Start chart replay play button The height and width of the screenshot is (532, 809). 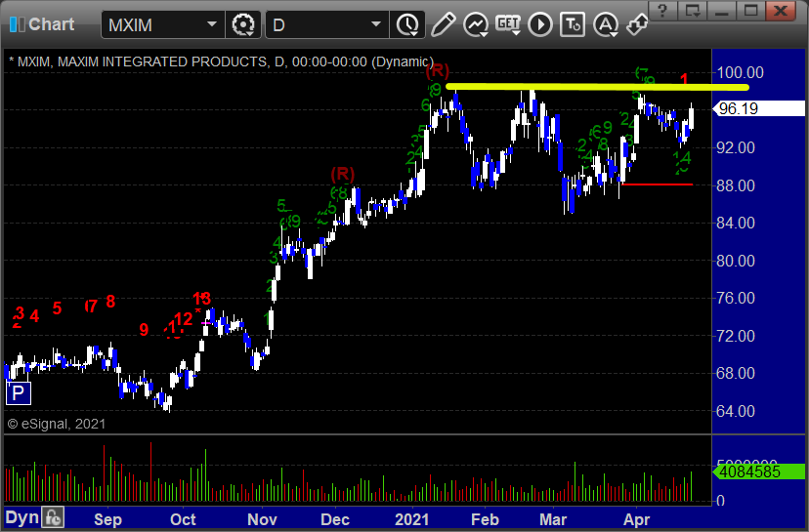[x=540, y=24]
